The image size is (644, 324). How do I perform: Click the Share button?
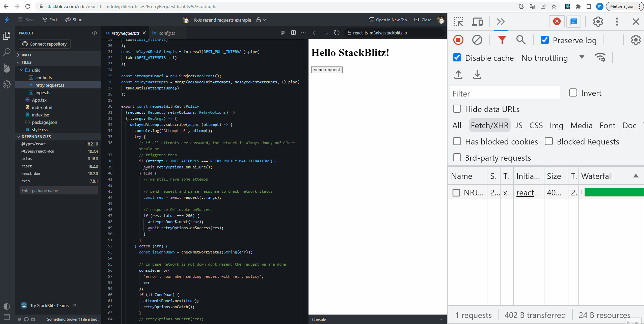pyautogui.click(x=75, y=20)
